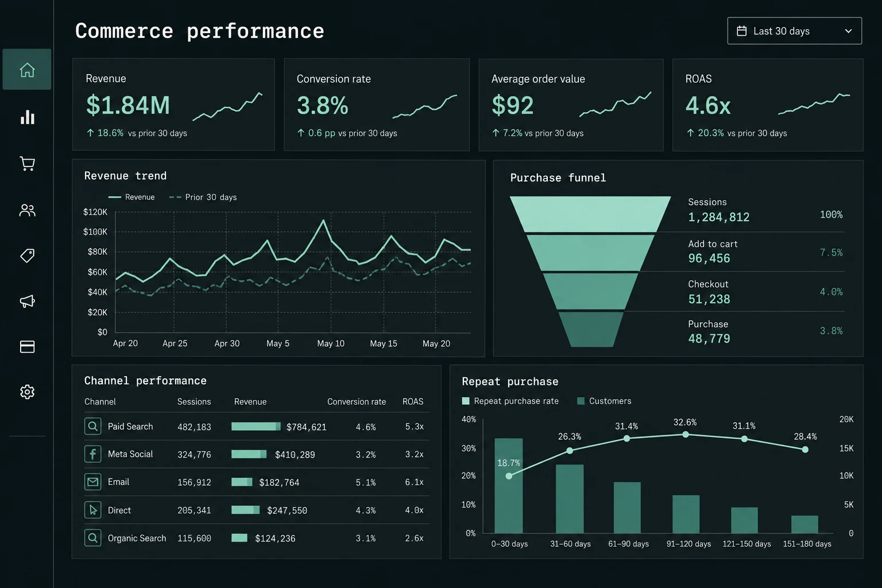Select the ROAS 4.6x card

coord(768,105)
